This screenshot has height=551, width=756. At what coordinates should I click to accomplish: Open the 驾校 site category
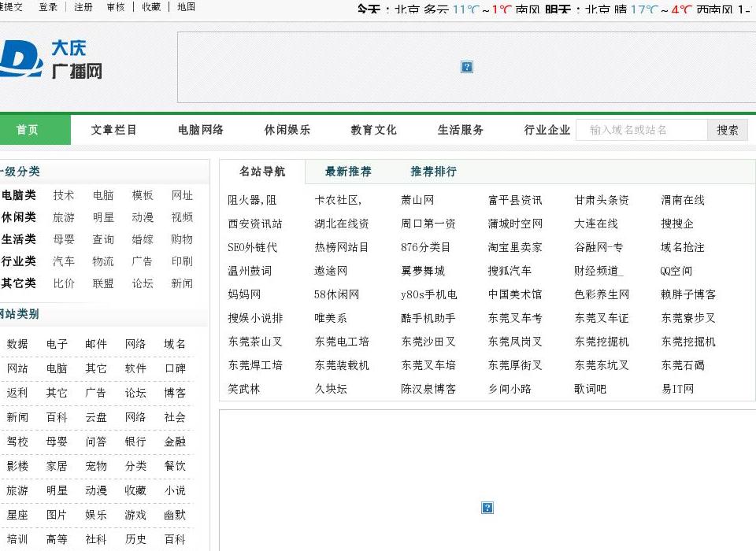pyautogui.click(x=17, y=442)
